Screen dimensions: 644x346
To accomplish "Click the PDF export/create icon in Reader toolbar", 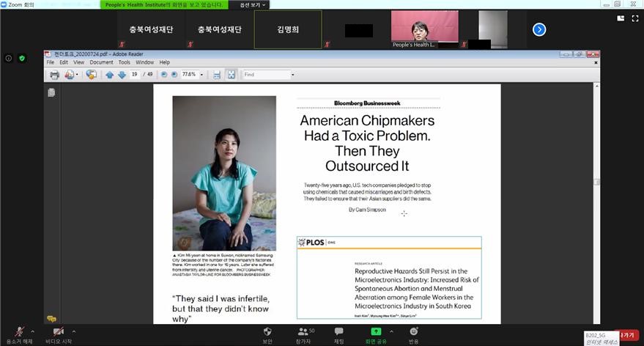I will pyautogui.click(x=69, y=74).
